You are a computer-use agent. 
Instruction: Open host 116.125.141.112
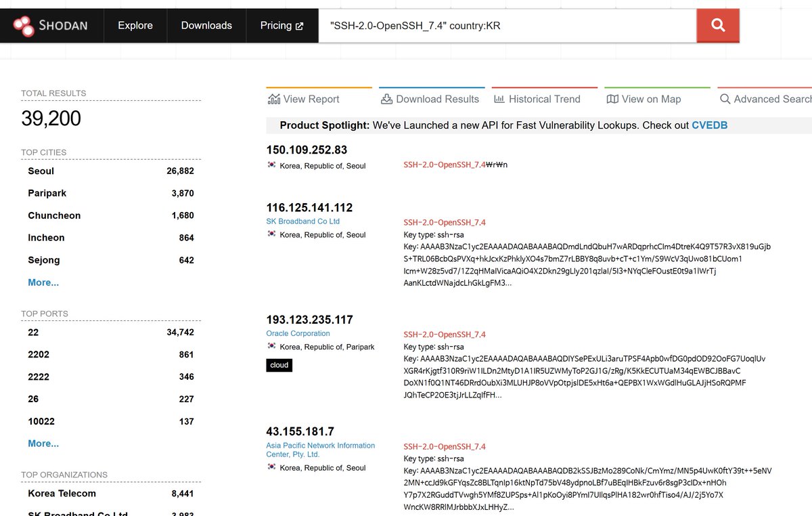pos(309,207)
